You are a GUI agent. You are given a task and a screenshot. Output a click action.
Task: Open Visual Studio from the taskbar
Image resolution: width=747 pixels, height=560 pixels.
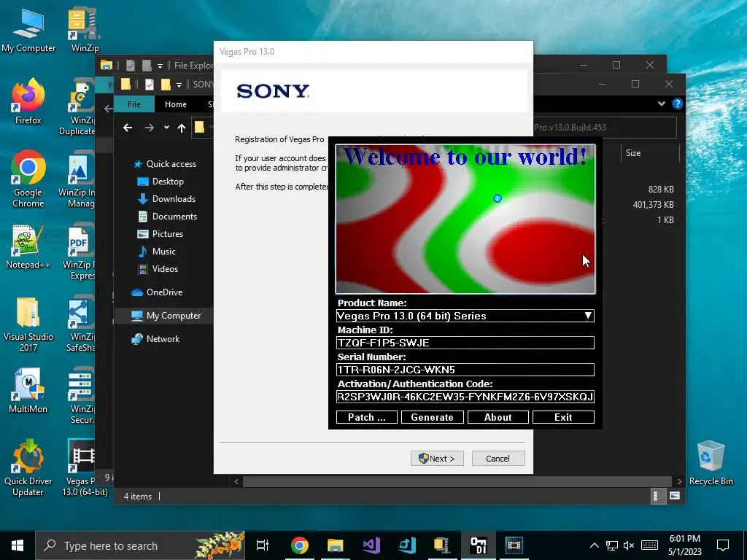pyautogui.click(x=371, y=545)
